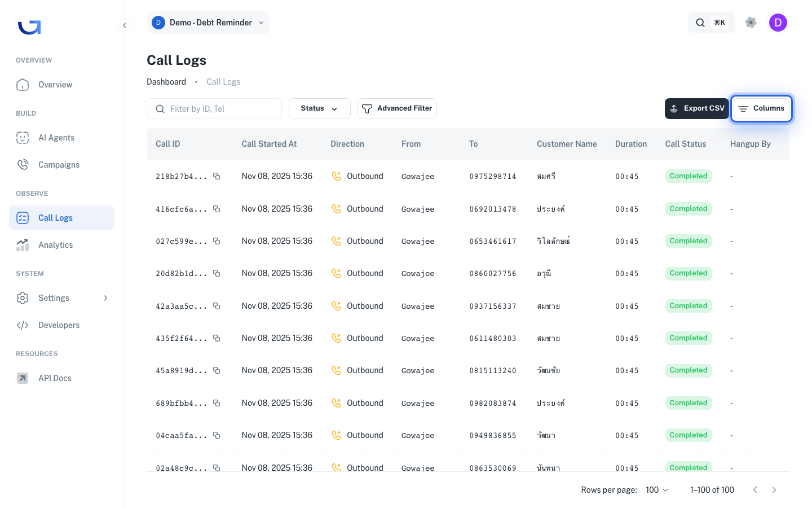Click the Developers code icon
The width and height of the screenshot is (812, 508).
23,325
